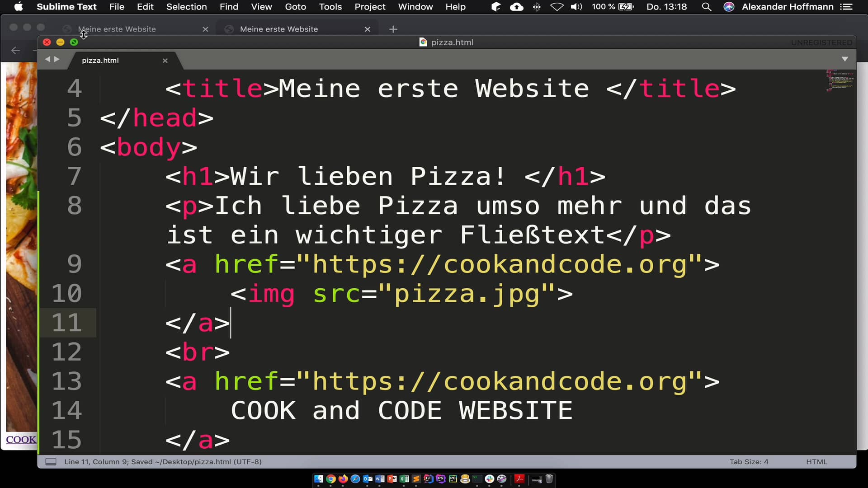The image size is (868, 488).
Task: Click the forward navigation arrow in Sublime Text
Action: click(57, 59)
